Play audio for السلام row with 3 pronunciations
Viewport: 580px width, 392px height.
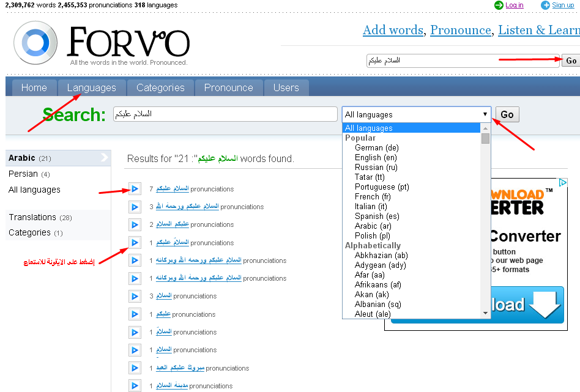(x=135, y=296)
